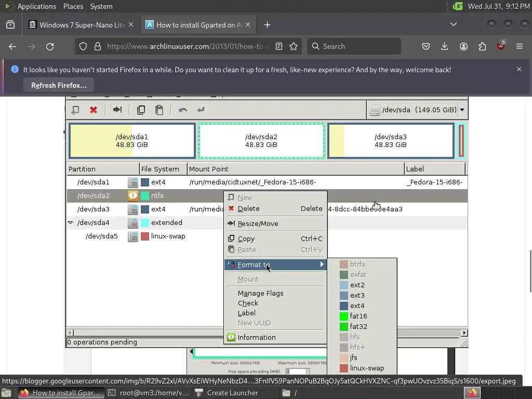Viewport: 532px width, 399px height.
Task: Click the Refresh Firefox button
Action: coord(59,85)
